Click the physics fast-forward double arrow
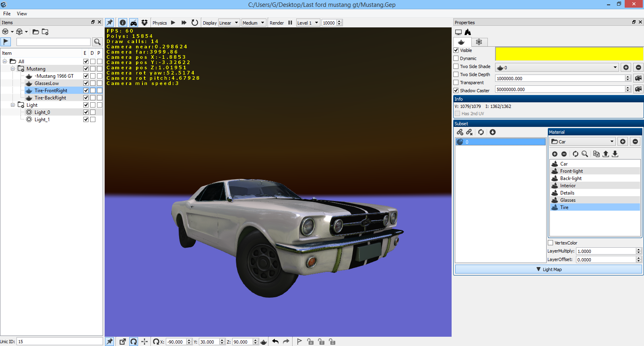Screen dimensions: 644x346 click(184, 23)
